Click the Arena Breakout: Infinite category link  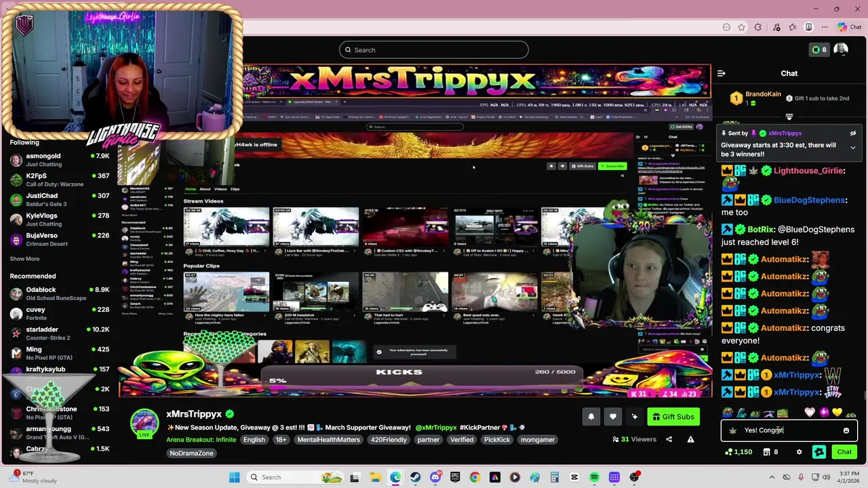[201, 440]
